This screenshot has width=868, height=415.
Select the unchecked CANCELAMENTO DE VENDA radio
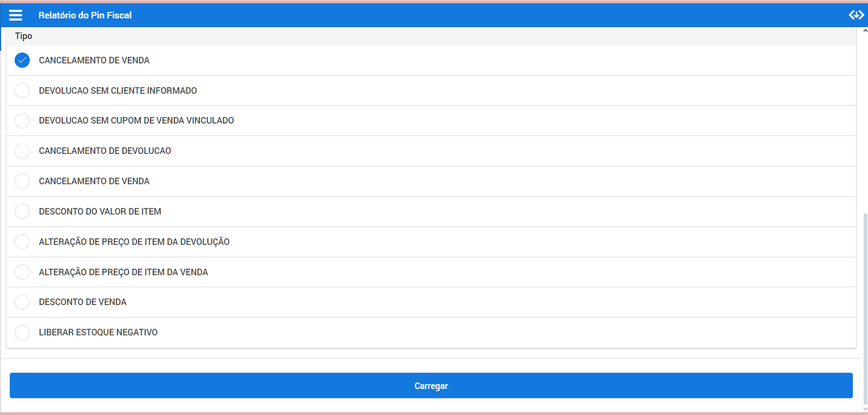point(22,181)
